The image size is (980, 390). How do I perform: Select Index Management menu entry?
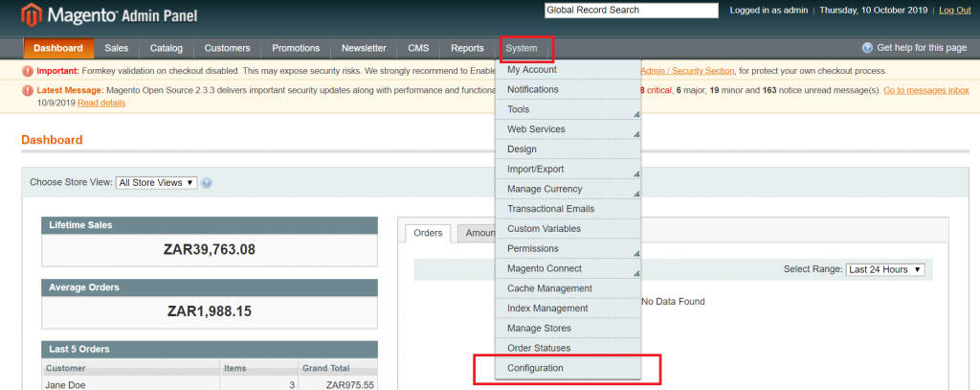568,309
